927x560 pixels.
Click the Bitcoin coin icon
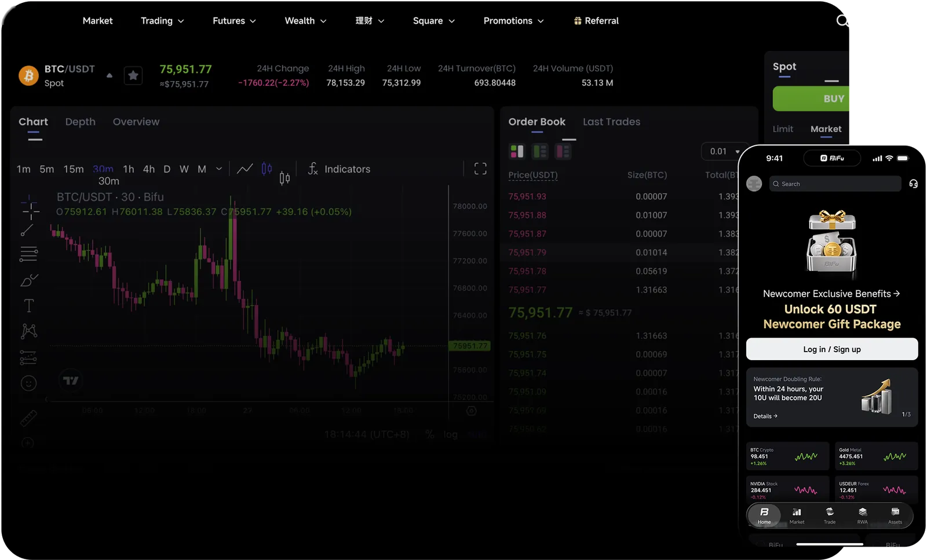tap(28, 75)
